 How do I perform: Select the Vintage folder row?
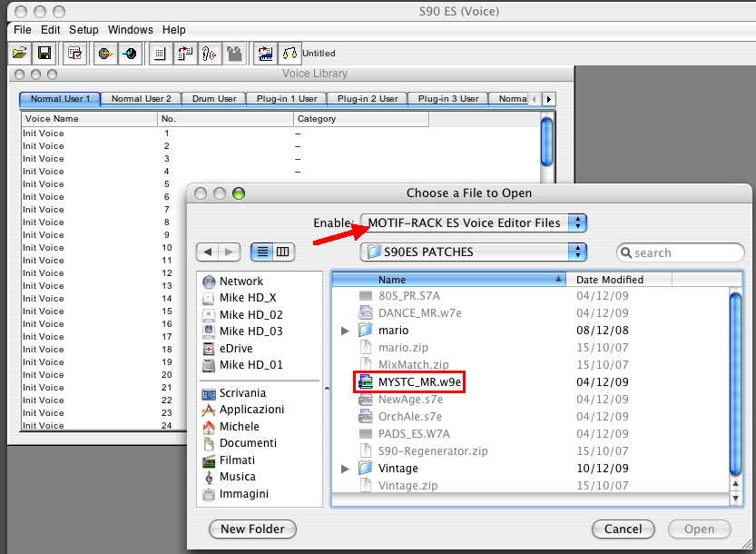point(530,469)
